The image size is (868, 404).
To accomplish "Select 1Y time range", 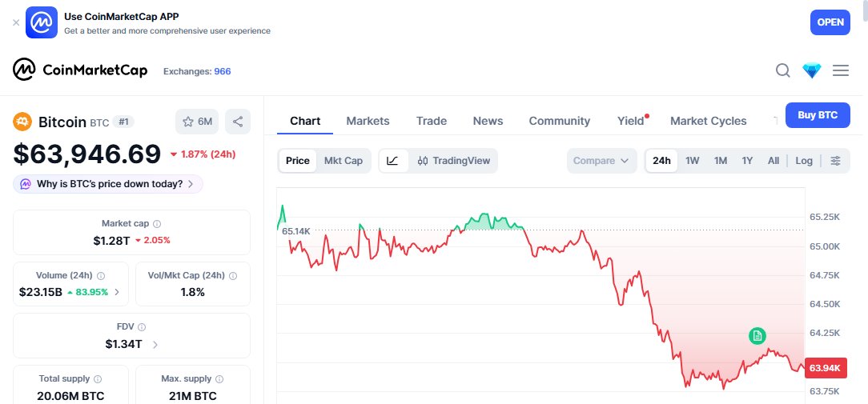I will pyautogui.click(x=747, y=161).
